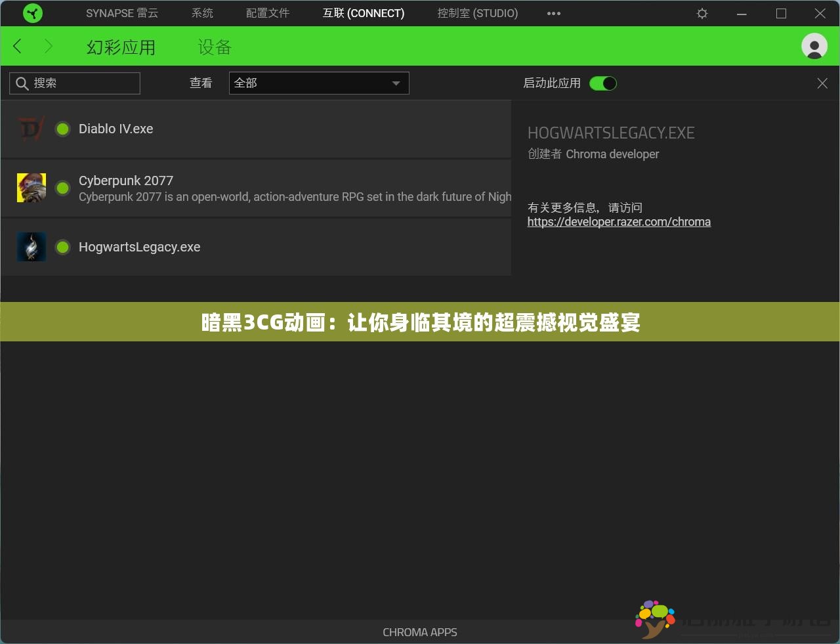Viewport: 840px width, 644px height.
Task: Select the HogwartsLegacy.exe row
Action: [256, 247]
